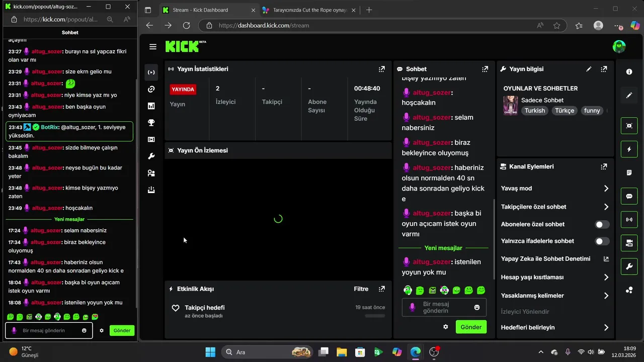Click the message input in popout chat

tap(49, 330)
